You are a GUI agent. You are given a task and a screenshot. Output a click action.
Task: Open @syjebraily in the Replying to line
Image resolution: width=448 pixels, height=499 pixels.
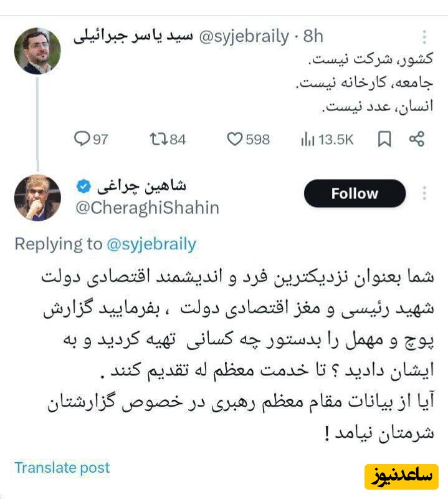coord(151,244)
